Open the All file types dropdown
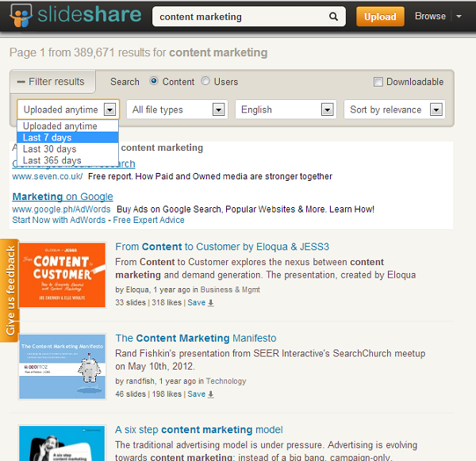The height and width of the screenshot is (461, 476). (x=177, y=109)
